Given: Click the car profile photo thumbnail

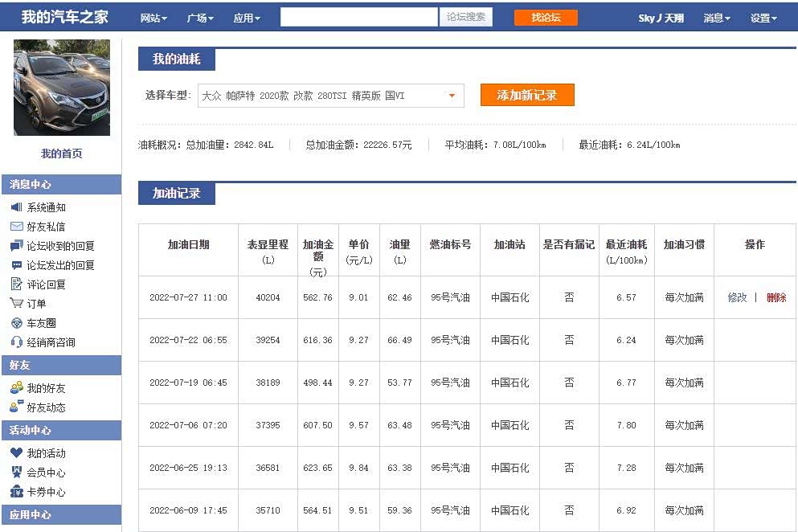Looking at the screenshot, I should point(62,88).
